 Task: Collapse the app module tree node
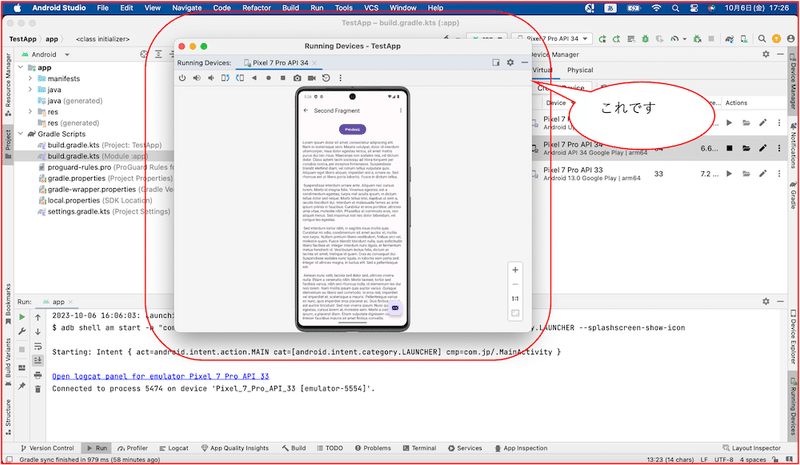coord(20,67)
